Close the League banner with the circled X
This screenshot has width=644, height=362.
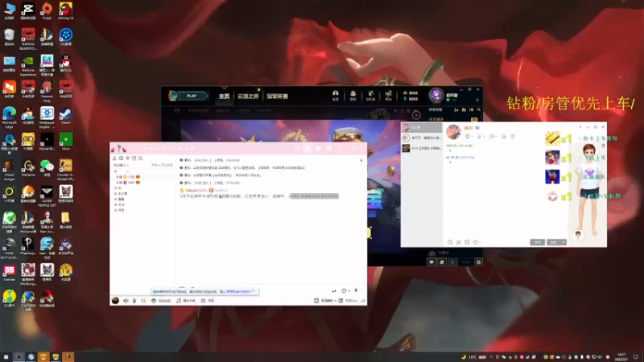416,115
